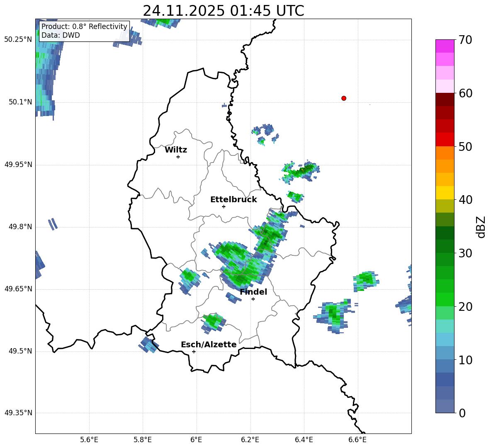The width and height of the screenshot is (491, 448).
Task: Click the echo cell west of Esch/Alzette
Action: (148, 345)
